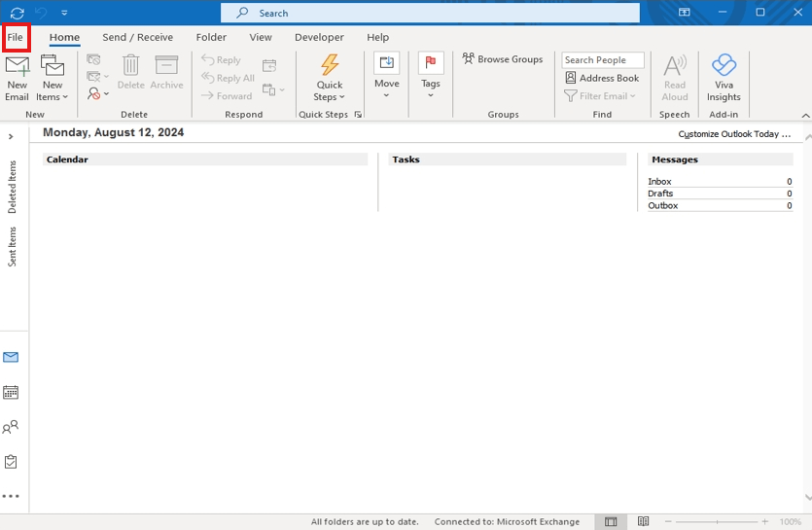Select Reading view icon in status bar
The height and width of the screenshot is (530, 812).
(643, 521)
